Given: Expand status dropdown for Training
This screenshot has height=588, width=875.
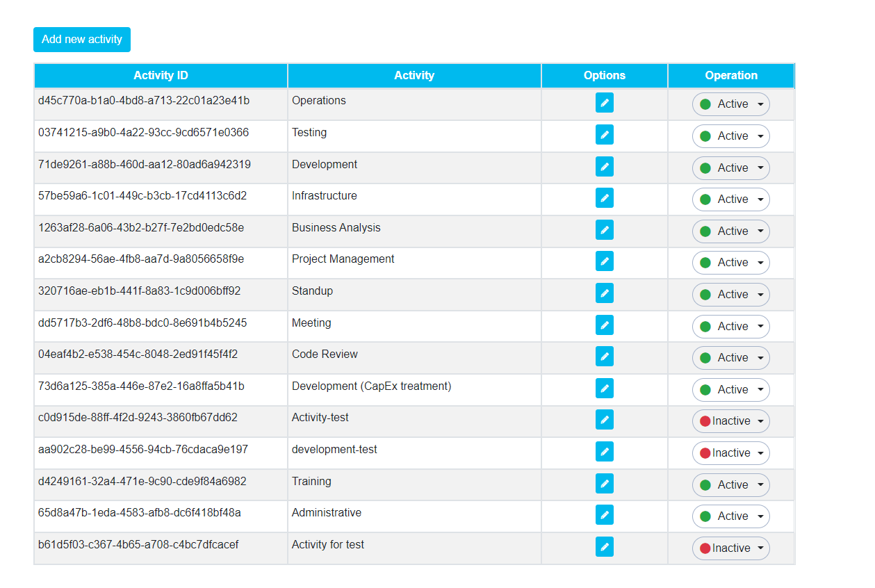Looking at the screenshot, I should click(x=731, y=485).
